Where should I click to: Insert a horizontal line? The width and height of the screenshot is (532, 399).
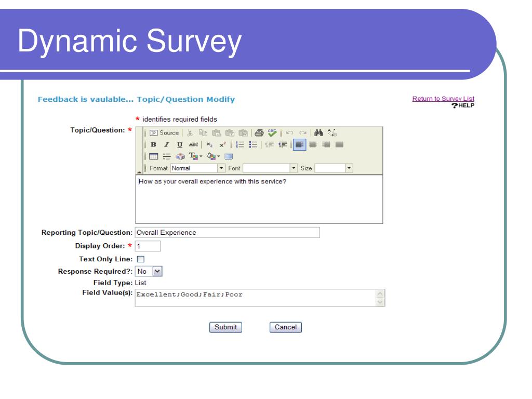pos(167,156)
